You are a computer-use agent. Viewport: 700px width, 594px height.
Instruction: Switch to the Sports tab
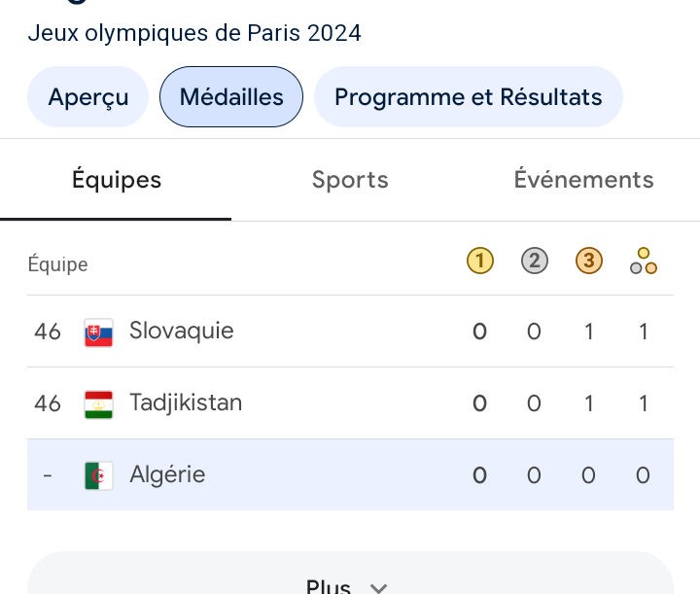(350, 180)
